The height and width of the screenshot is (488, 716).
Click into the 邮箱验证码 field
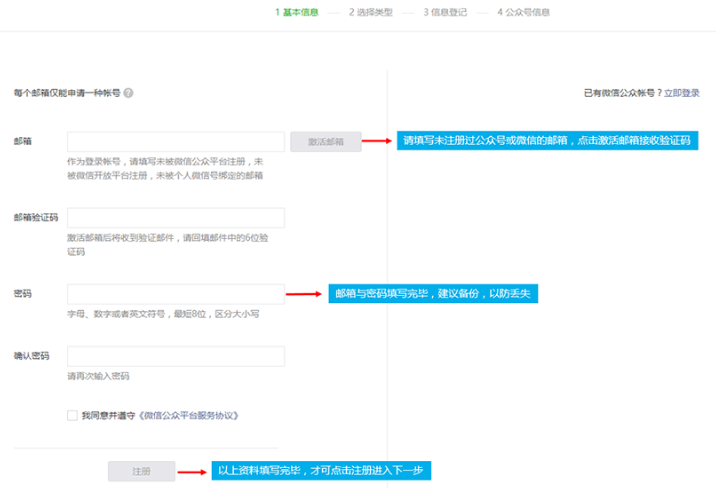click(176, 218)
